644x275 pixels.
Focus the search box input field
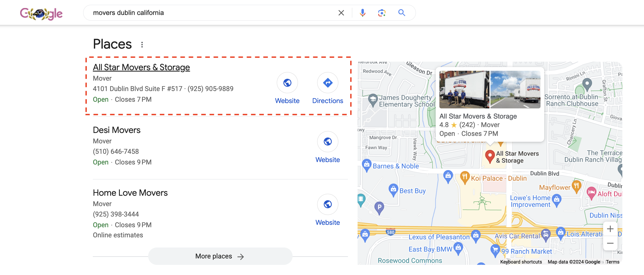pos(211,13)
